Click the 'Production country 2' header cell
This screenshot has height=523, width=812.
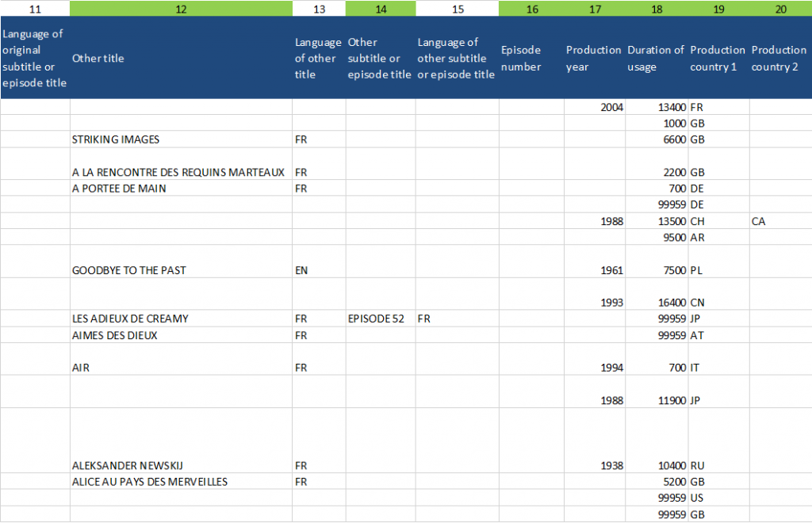781,58
